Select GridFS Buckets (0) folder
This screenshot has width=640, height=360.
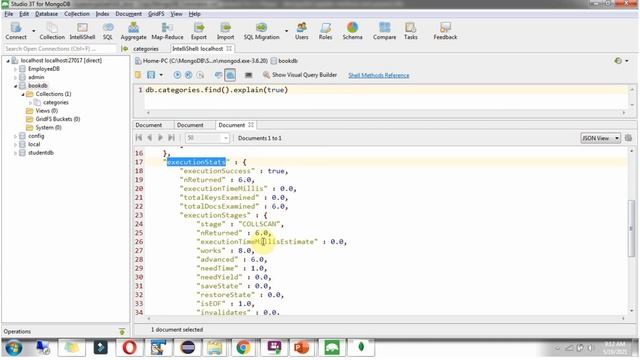point(58,119)
